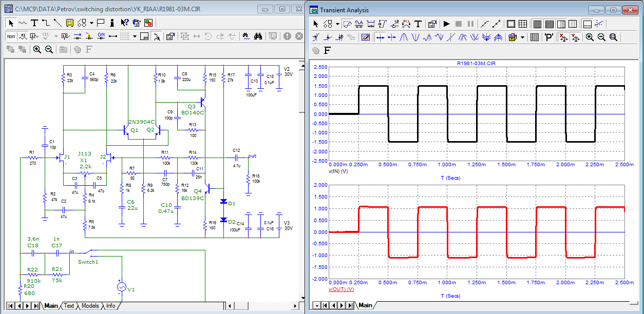The width and height of the screenshot is (644, 314).
Task: Expand the component shapes dropdown arrow
Action: click(91, 23)
